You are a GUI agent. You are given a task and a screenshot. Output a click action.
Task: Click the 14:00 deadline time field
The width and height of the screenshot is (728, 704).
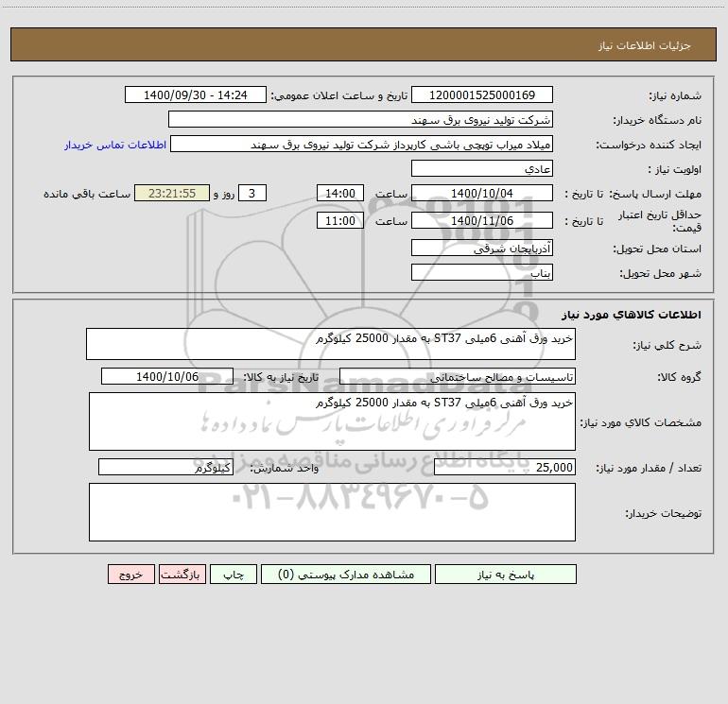click(x=340, y=193)
